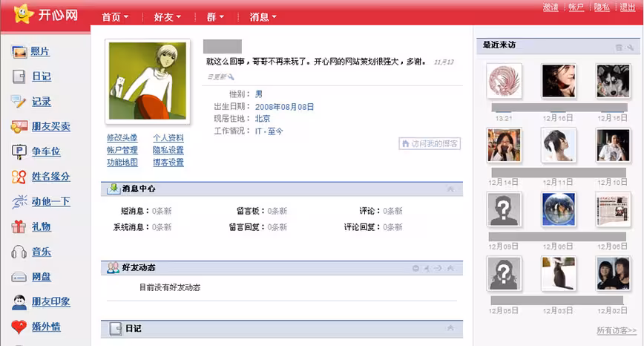Viewport: 644px width, 346px height.
Task: Select the 礼物 gift box icon
Action: click(19, 226)
